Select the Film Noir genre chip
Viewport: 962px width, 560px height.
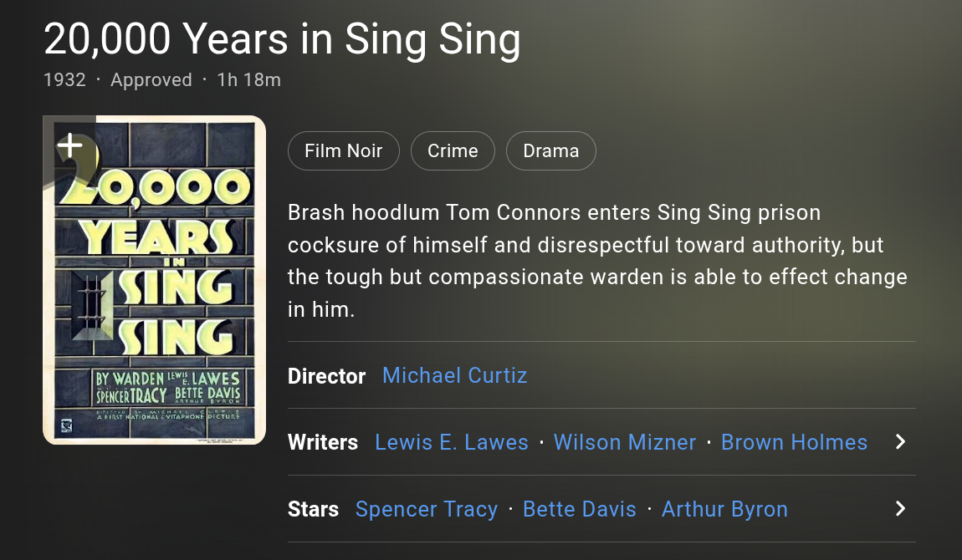pos(344,150)
